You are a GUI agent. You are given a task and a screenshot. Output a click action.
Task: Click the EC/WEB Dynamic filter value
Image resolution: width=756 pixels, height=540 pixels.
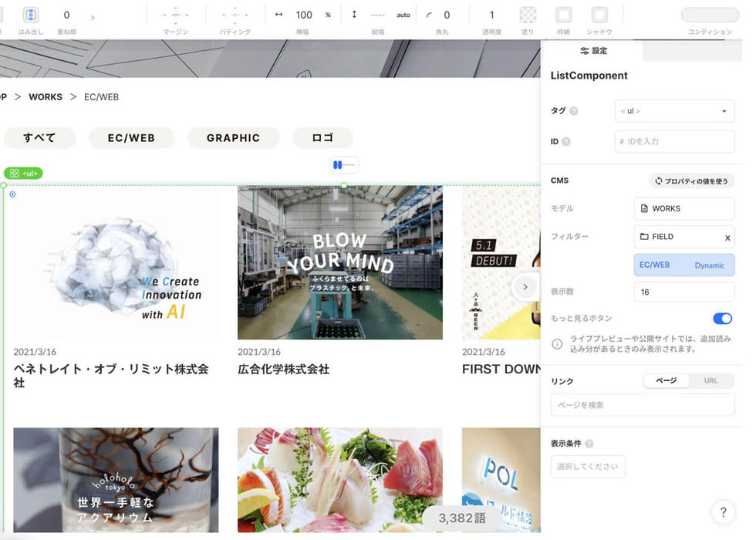click(683, 265)
